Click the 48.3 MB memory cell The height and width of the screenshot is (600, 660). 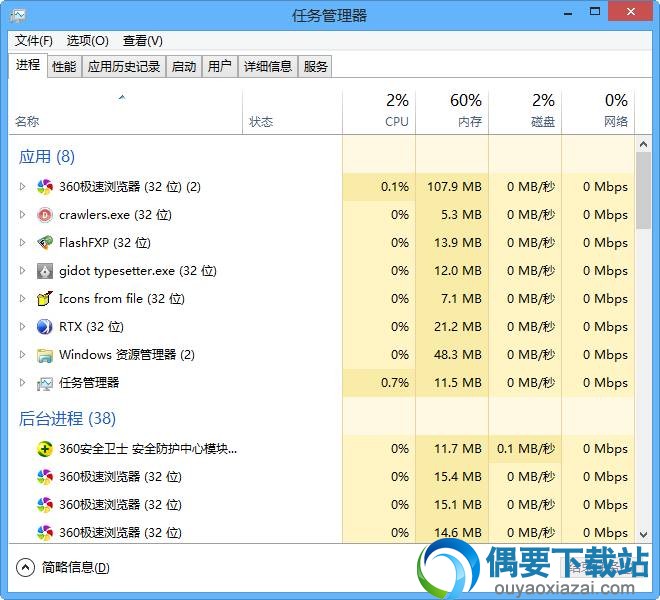coord(452,355)
